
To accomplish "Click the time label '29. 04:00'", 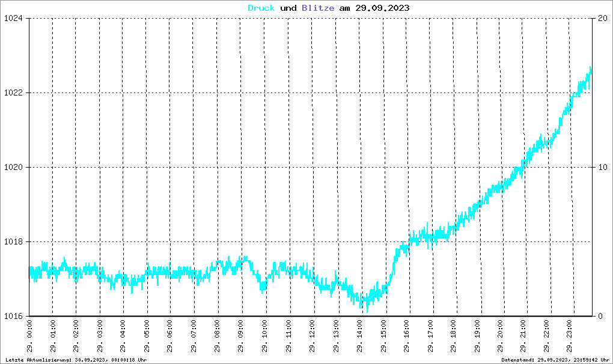I will (x=123, y=336).
